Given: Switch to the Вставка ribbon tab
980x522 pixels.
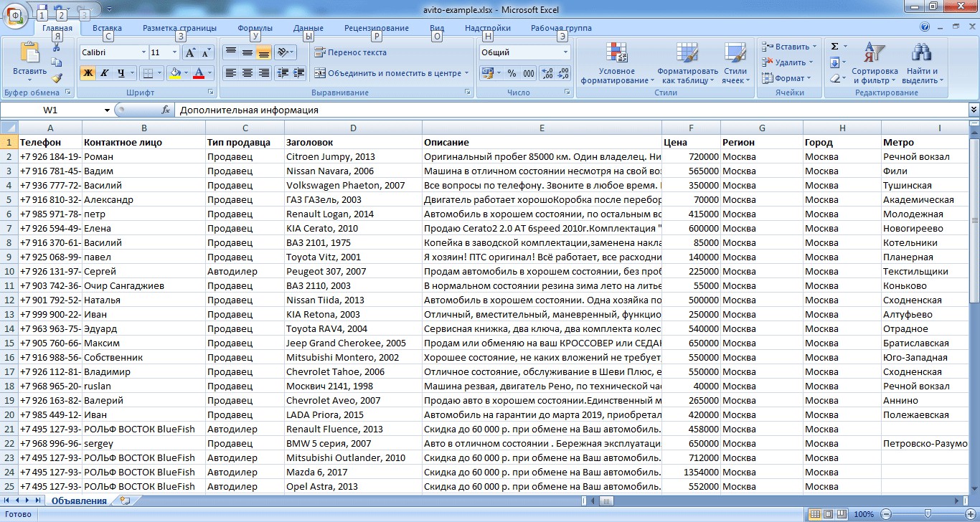Looking at the screenshot, I should pos(107,28).
